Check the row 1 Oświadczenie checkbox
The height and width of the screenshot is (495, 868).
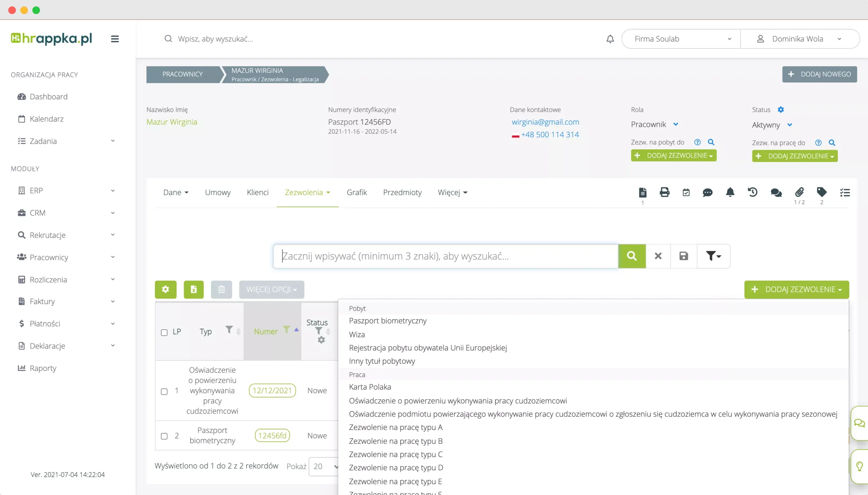pyautogui.click(x=164, y=392)
